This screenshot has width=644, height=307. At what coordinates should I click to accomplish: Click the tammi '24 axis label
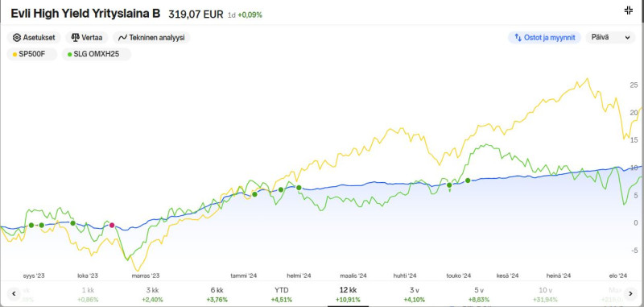coord(244,276)
